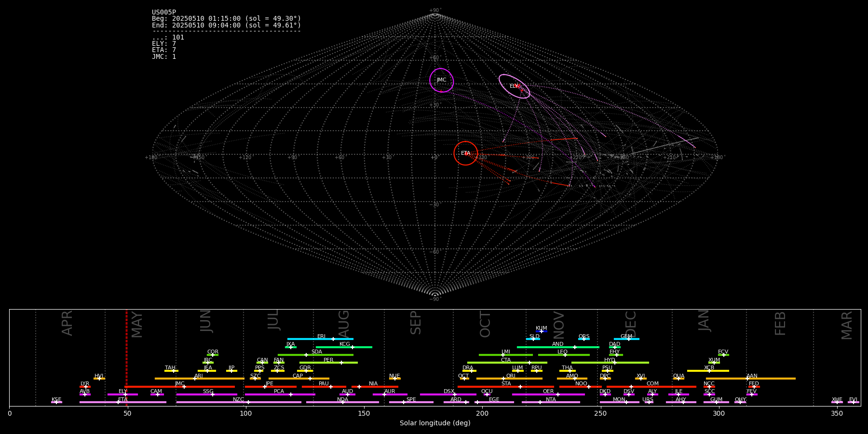Click the cyan ERI shower bar
Viewport: 868px width, 434px height.
click(320, 339)
